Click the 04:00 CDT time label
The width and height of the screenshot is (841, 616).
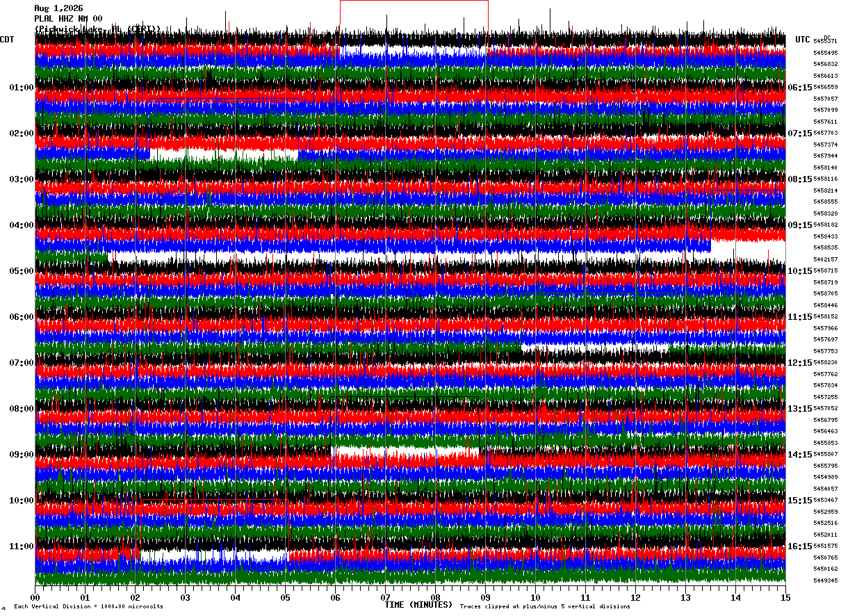[22, 225]
